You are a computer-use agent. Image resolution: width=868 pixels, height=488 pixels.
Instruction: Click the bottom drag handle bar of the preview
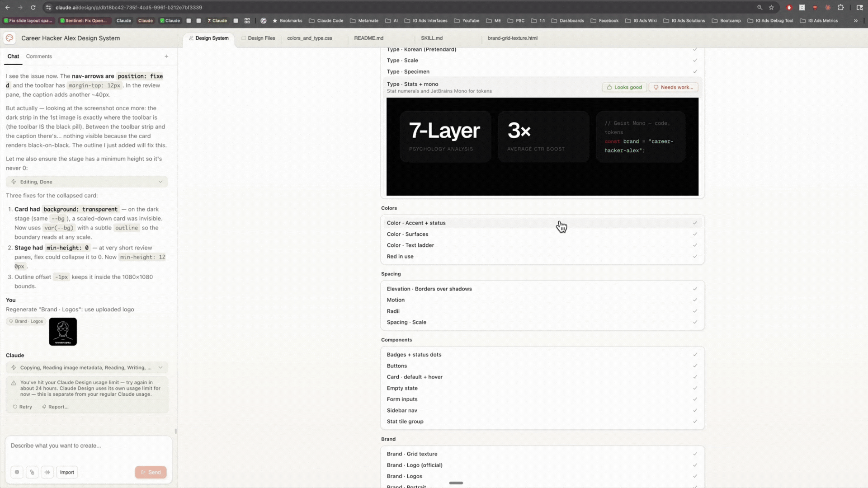(x=456, y=483)
